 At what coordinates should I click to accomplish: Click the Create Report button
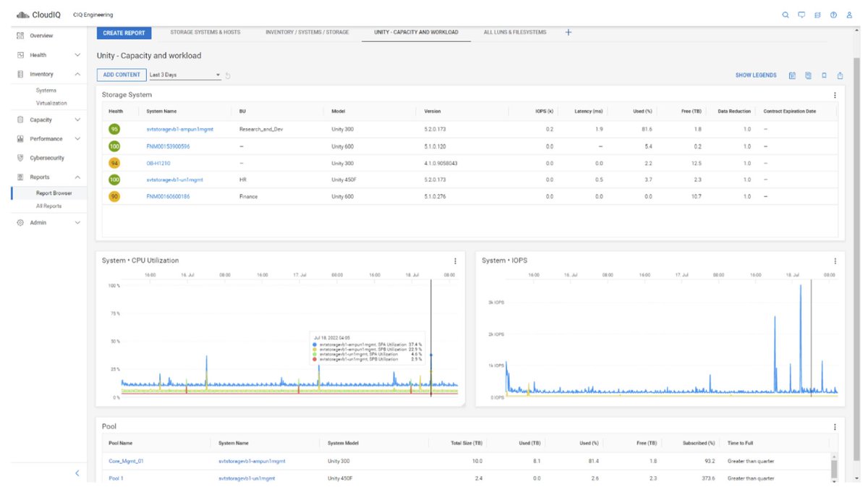click(124, 33)
